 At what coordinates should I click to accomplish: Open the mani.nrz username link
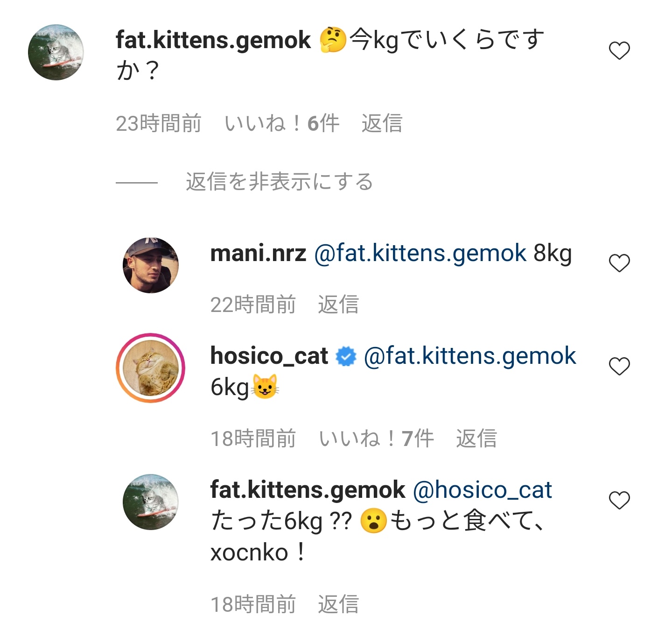pyautogui.click(x=258, y=254)
